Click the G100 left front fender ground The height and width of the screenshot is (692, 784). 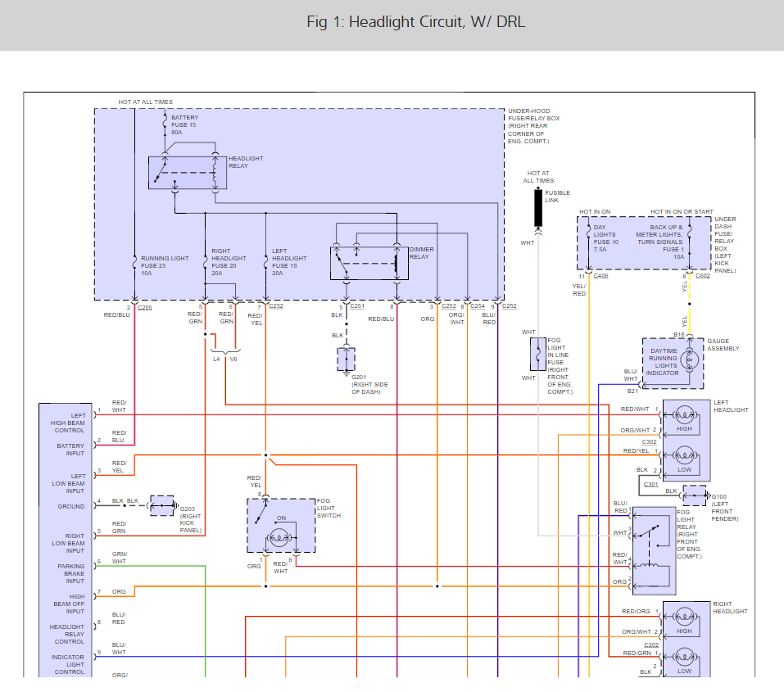point(695,496)
